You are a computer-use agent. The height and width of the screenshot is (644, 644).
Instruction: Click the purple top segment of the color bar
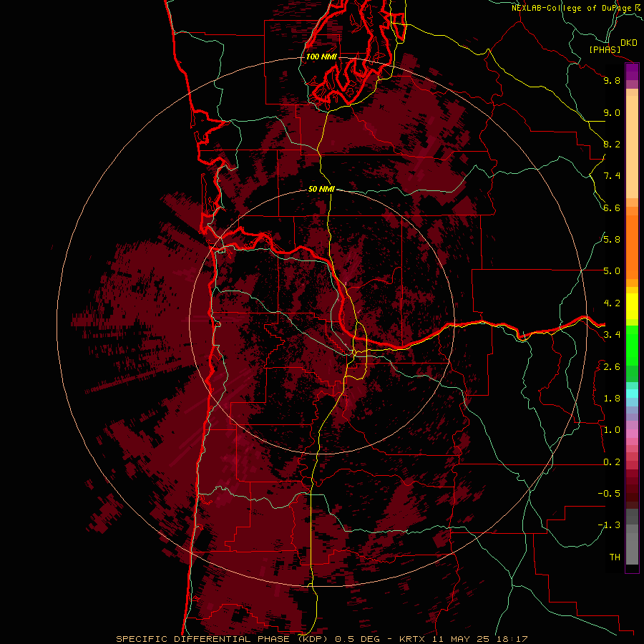click(632, 72)
